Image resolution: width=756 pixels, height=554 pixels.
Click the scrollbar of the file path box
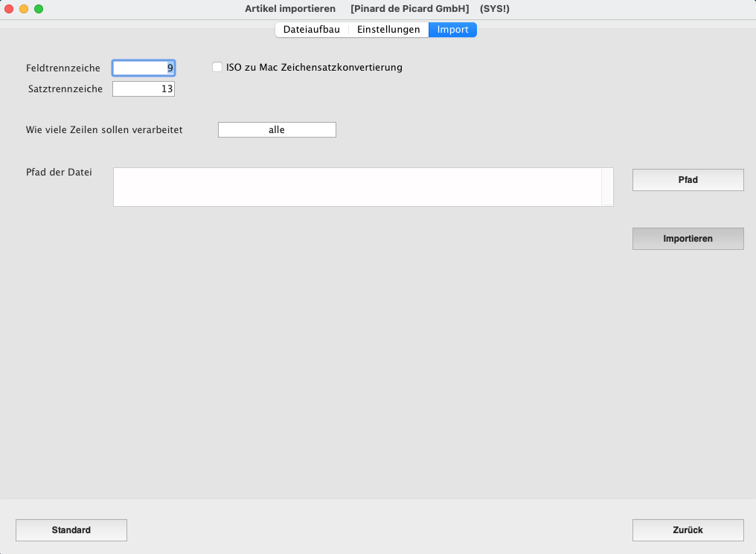click(607, 187)
